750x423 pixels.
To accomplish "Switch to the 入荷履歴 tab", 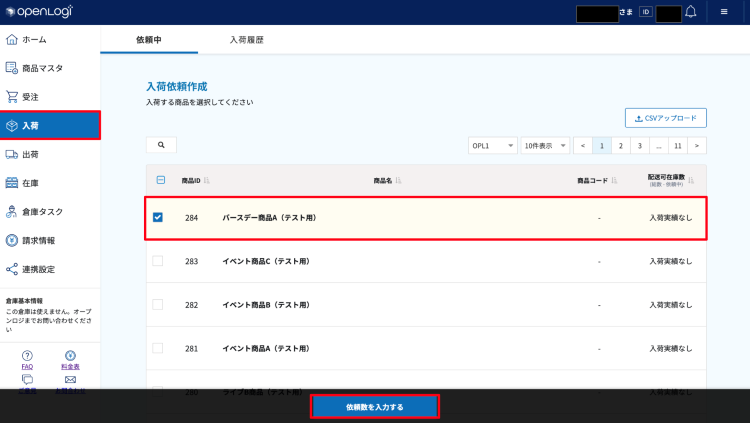I will (245, 39).
